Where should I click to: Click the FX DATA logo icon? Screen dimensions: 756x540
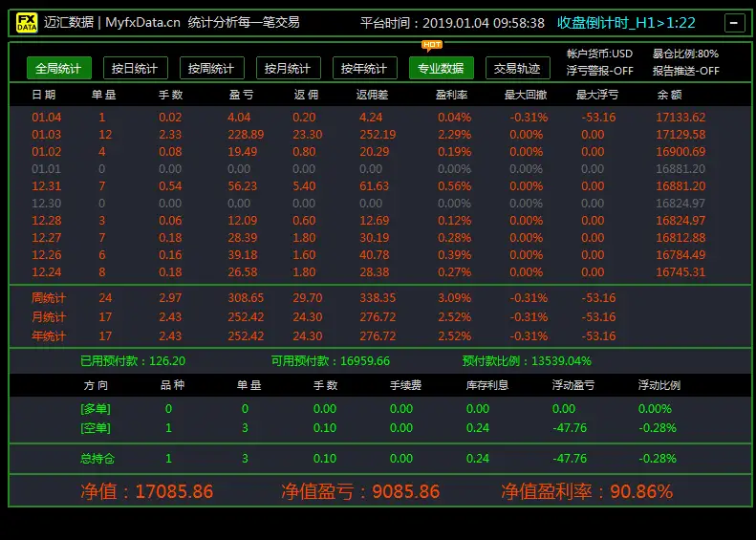point(27,22)
